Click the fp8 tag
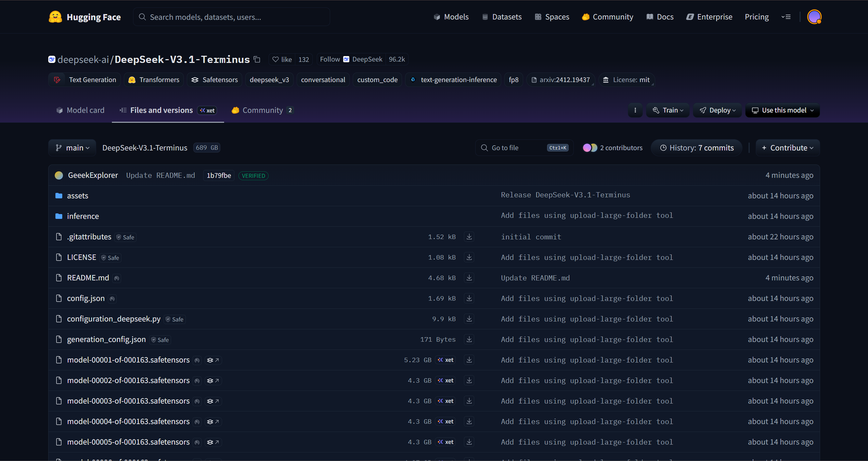The width and height of the screenshot is (868, 461). click(514, 80)
